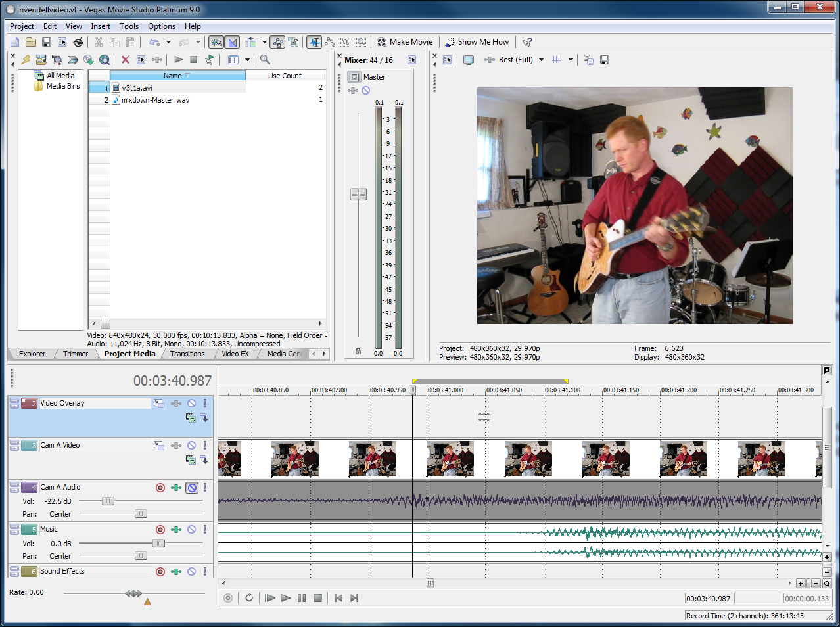The width and height of the screenshot is (840, 627).
Task: Select v3t1a.avi in the media list
Action: (x=137, y=88)
